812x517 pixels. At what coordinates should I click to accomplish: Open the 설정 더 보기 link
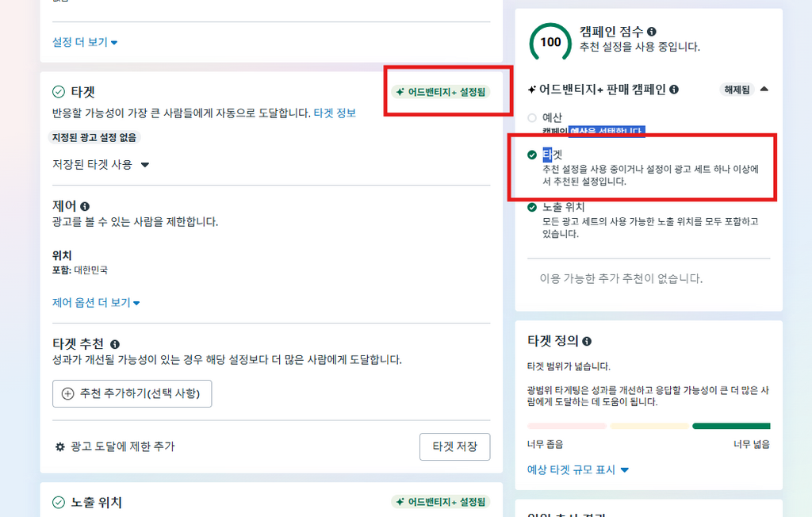[x=85, y=42]
